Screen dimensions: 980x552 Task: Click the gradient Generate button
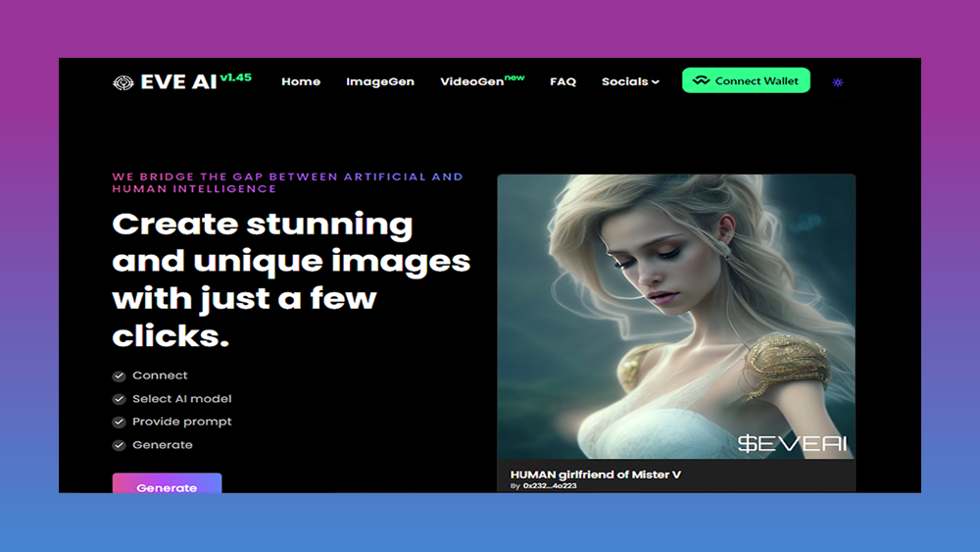pos(167,483)
